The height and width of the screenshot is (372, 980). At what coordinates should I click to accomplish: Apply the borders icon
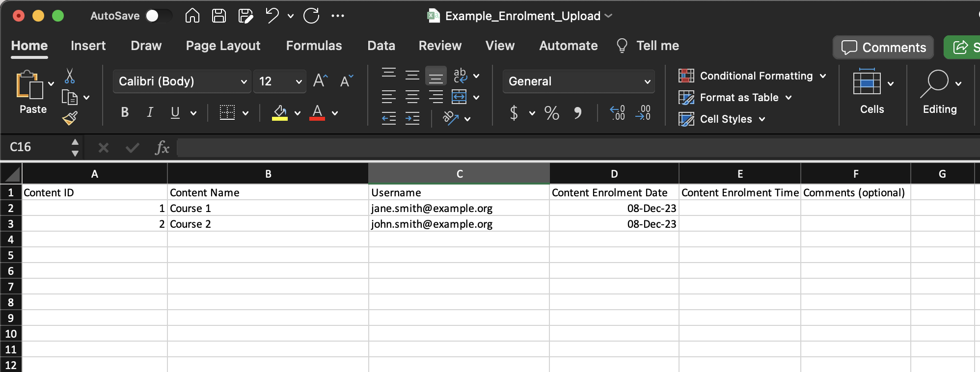(x=227, y=112)
